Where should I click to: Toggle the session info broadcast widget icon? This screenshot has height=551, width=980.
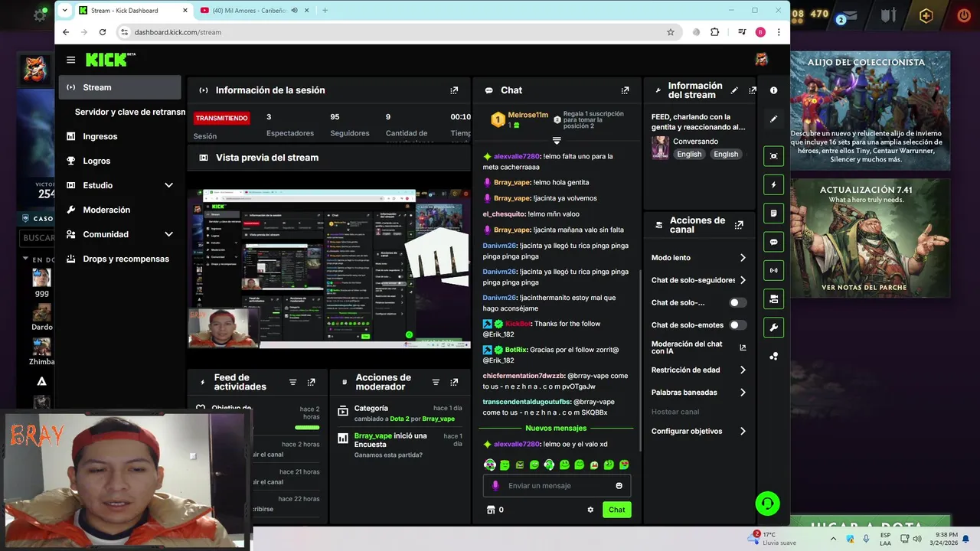pyautogui.click(x=773, y=270)
